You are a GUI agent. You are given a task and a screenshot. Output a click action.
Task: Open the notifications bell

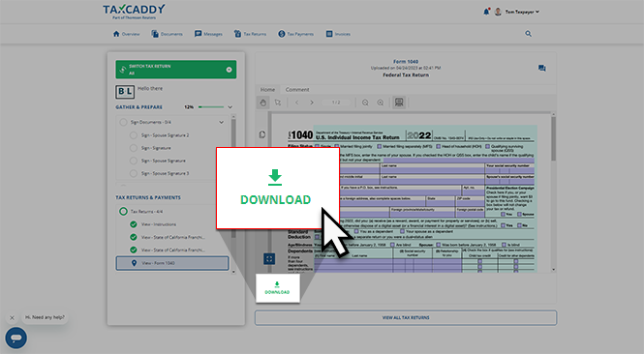coord(486,12)
